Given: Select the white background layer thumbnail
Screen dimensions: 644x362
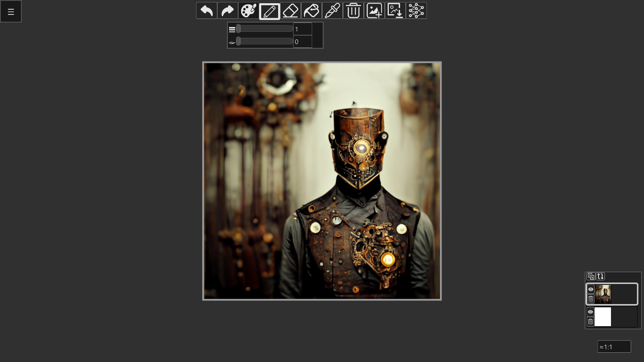Looking at the screenshot, I should 603,317.
